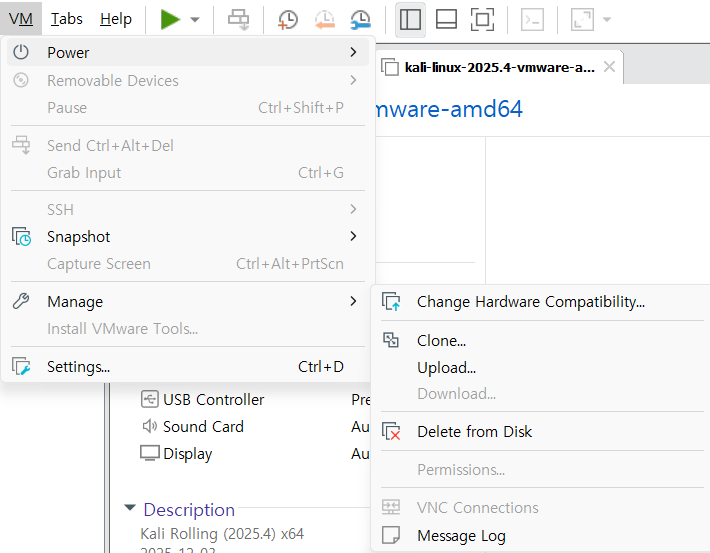Click the USB Controller device icon
Viewport: 710px width, 553px height.
[149, 399]
